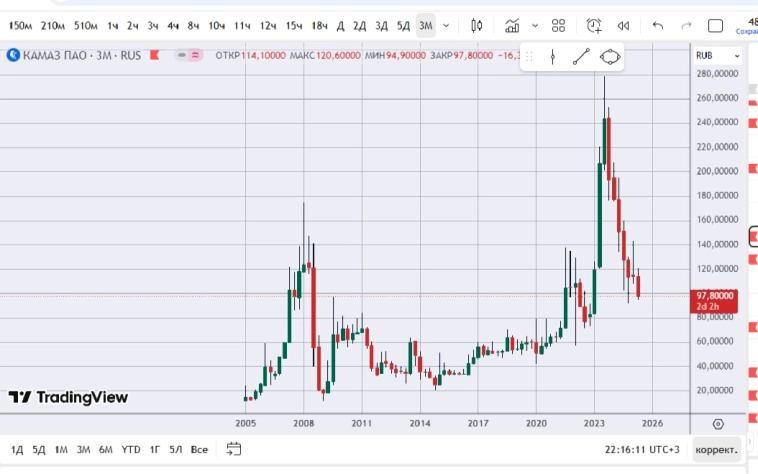Screen dimensions: 758x474
Task: Set range to YTD
Action: (131, 450)
